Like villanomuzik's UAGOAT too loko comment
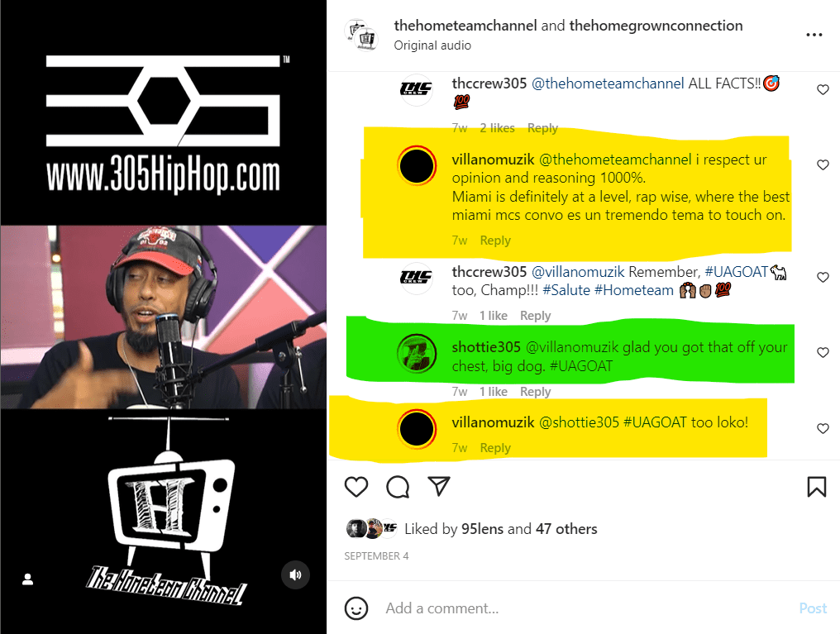 click(823, 428)
